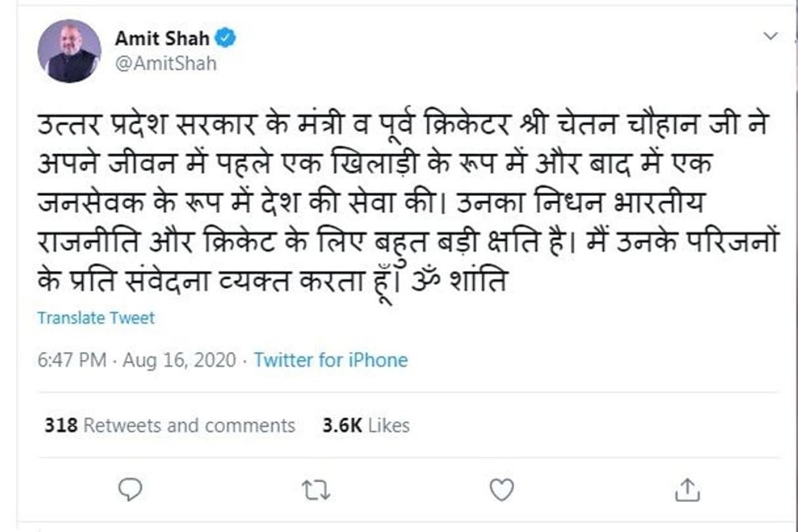Screen dimensions: 798x532
Task: Open the @AmitShah handle link
Action: [x=165, y=64]
